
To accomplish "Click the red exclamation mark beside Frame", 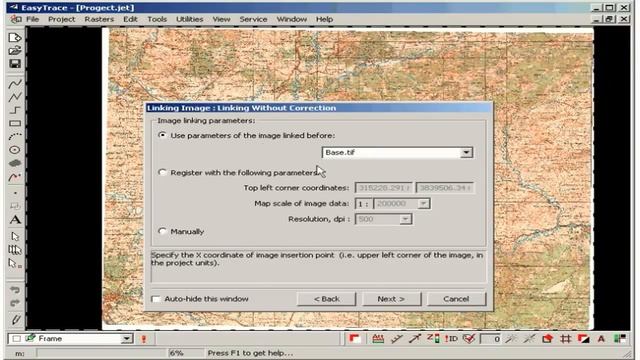I will (x=144, y=339).
